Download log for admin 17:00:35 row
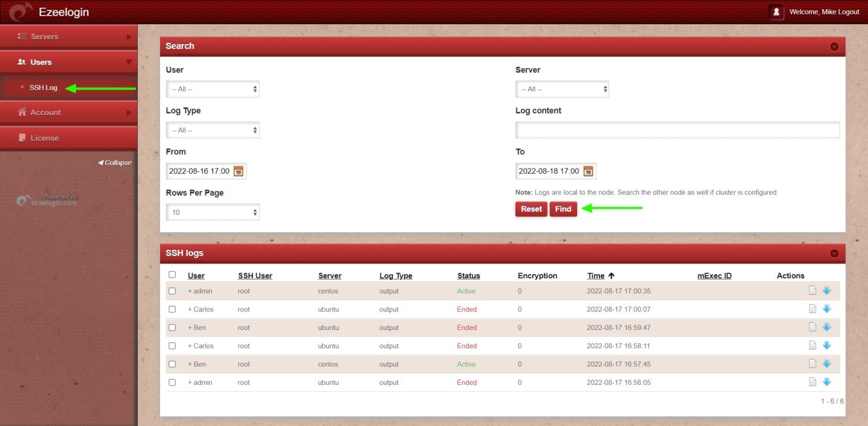This screenshot has height=426, width=868. [827, 291]
